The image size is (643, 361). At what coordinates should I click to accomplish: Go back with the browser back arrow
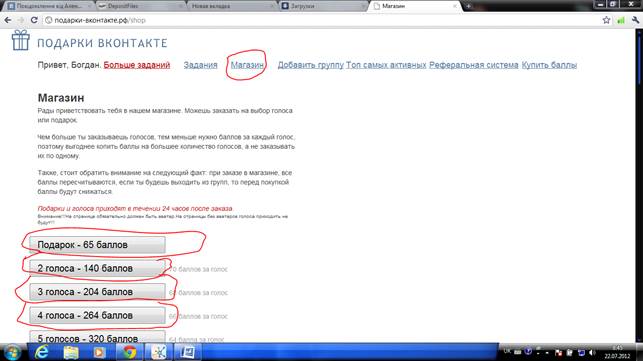[7, 20]
